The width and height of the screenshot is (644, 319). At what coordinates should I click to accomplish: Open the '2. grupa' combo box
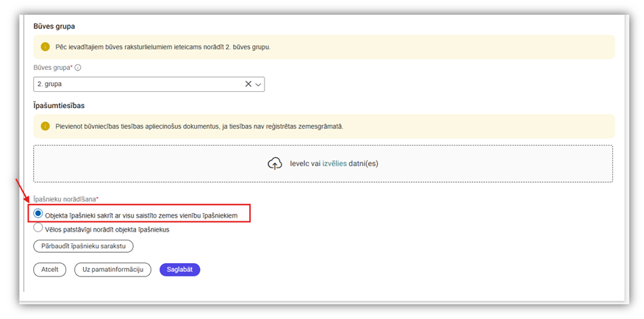tap(140, 85)
